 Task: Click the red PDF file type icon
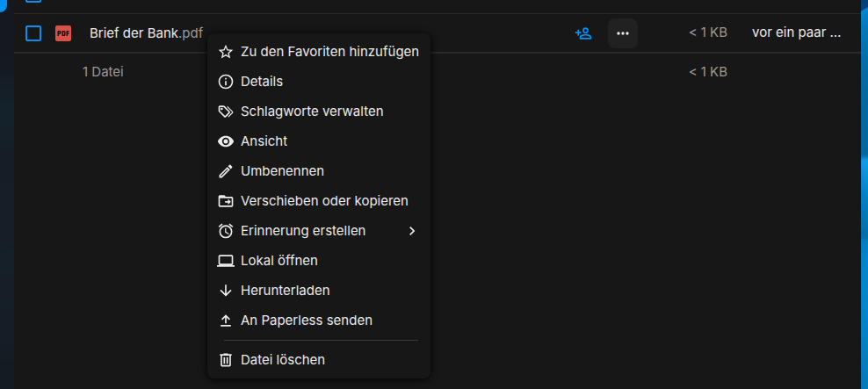point(63,33)
